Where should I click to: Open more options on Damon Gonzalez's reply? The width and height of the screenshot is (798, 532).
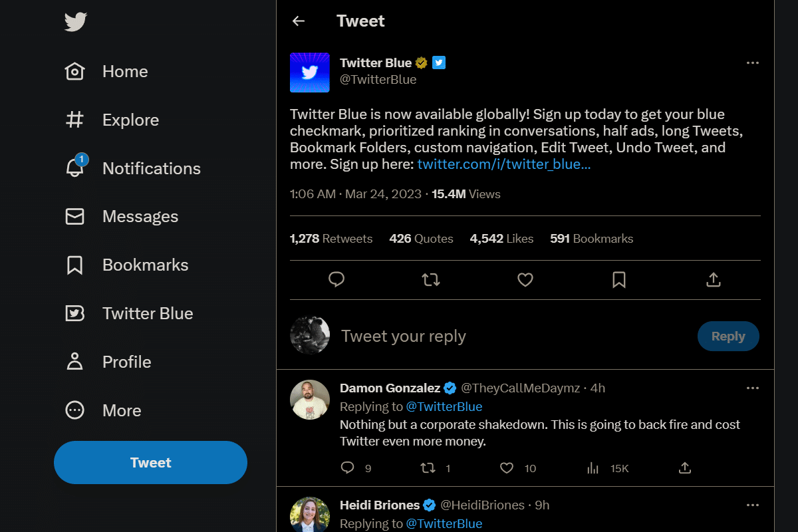pyautogui.click(x=752, y=388)
